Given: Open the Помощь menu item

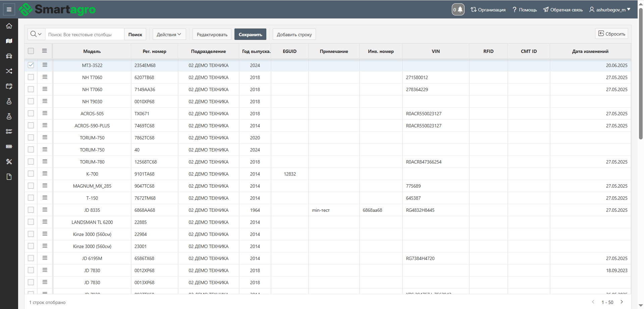Looking at the screenshot, I should 524,10.
